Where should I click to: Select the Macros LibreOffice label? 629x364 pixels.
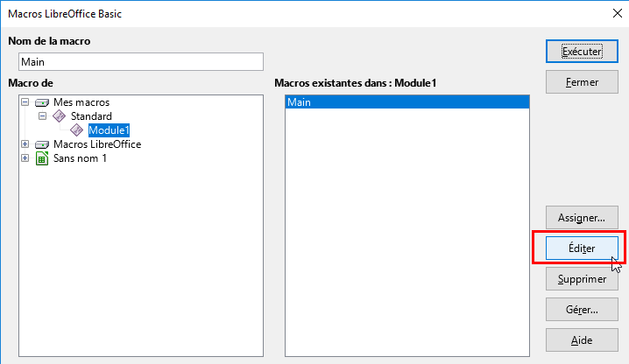[x=96, y=144]
